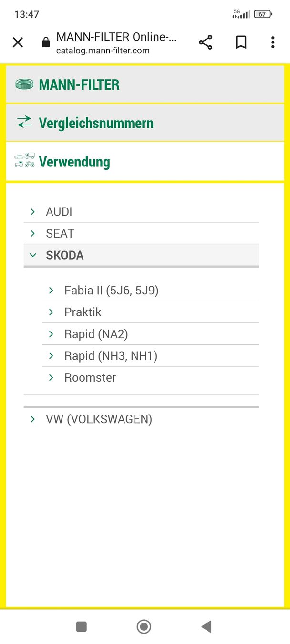Expand the SEAT vehicle list
Viewport: 290px width, 644px height.
click(x=60, y=233)
